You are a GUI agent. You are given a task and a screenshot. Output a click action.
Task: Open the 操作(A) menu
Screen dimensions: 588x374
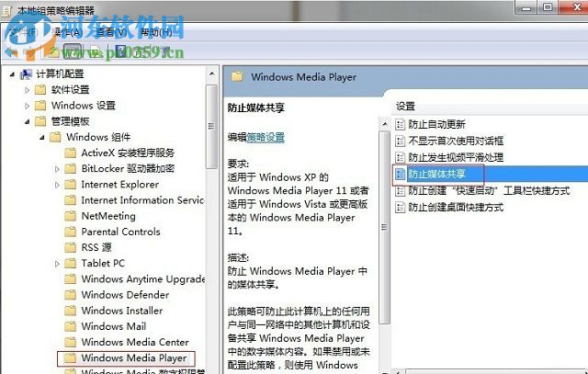pos(67,32)
